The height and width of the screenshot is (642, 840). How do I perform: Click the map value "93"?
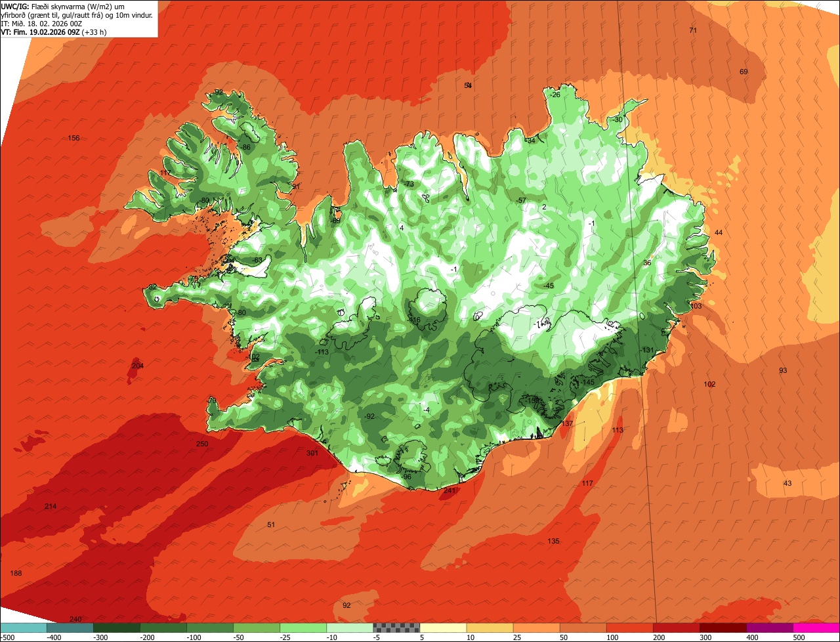783,370
